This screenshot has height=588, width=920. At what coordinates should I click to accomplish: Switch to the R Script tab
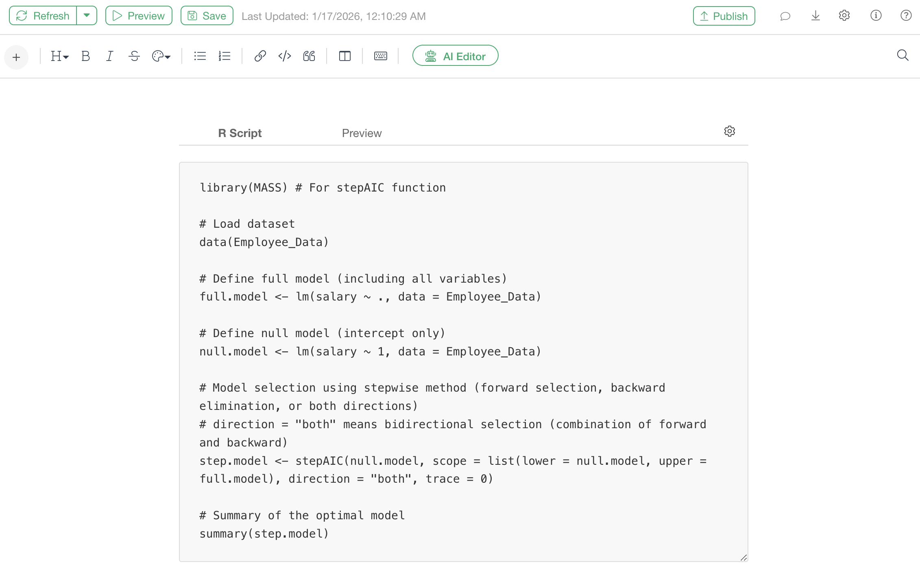click(x=240, y=133)
